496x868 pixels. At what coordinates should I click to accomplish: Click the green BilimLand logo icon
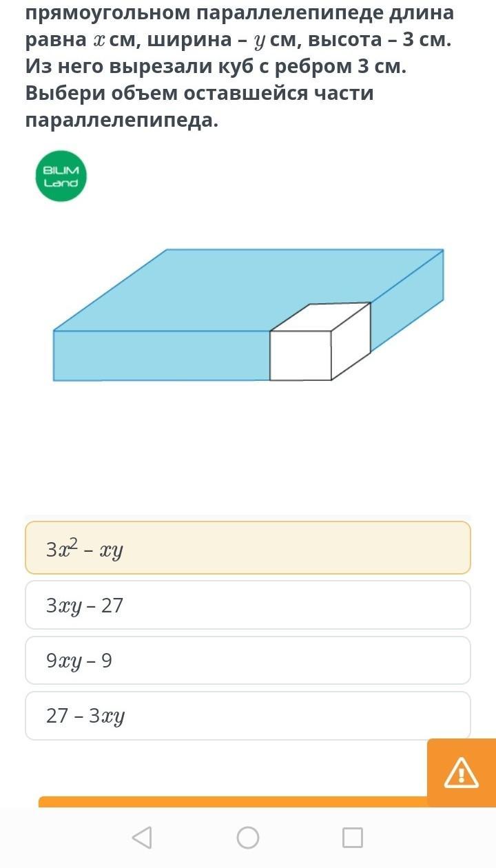[61, 176]
